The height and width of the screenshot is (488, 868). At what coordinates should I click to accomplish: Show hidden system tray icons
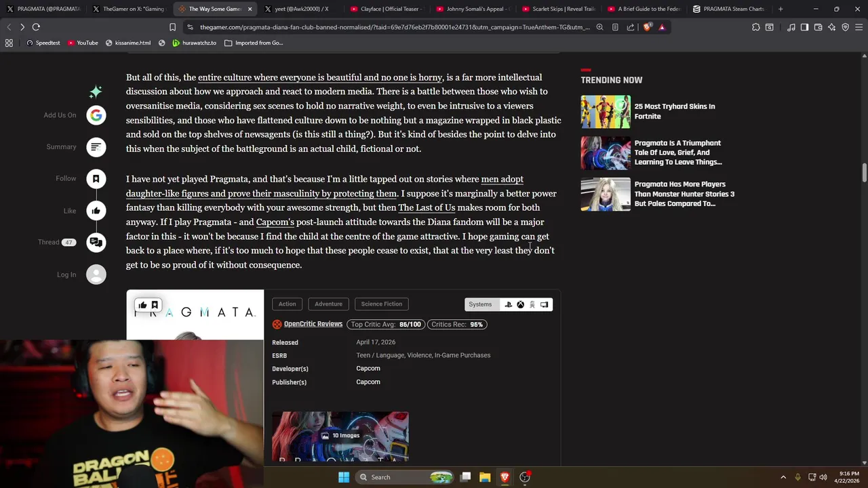[783, 477]
